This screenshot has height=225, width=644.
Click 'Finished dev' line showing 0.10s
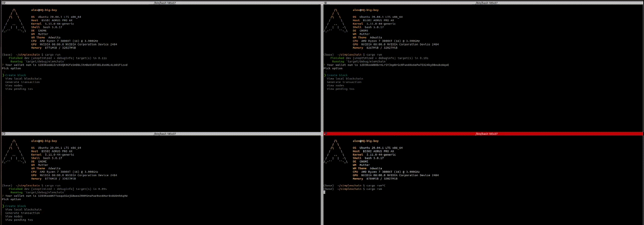(379, 58)
